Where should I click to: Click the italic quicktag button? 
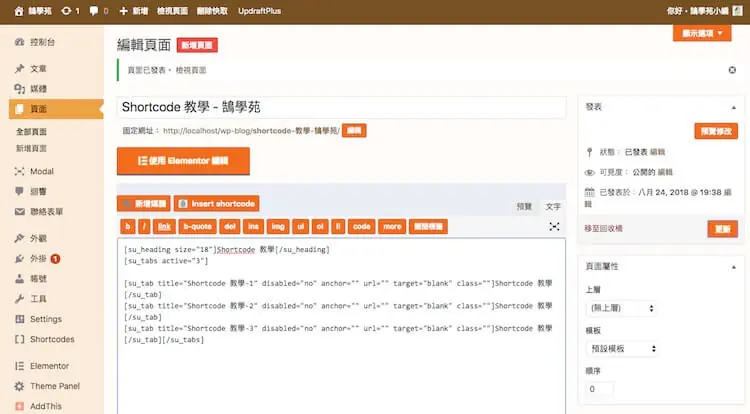pos(144,227)
